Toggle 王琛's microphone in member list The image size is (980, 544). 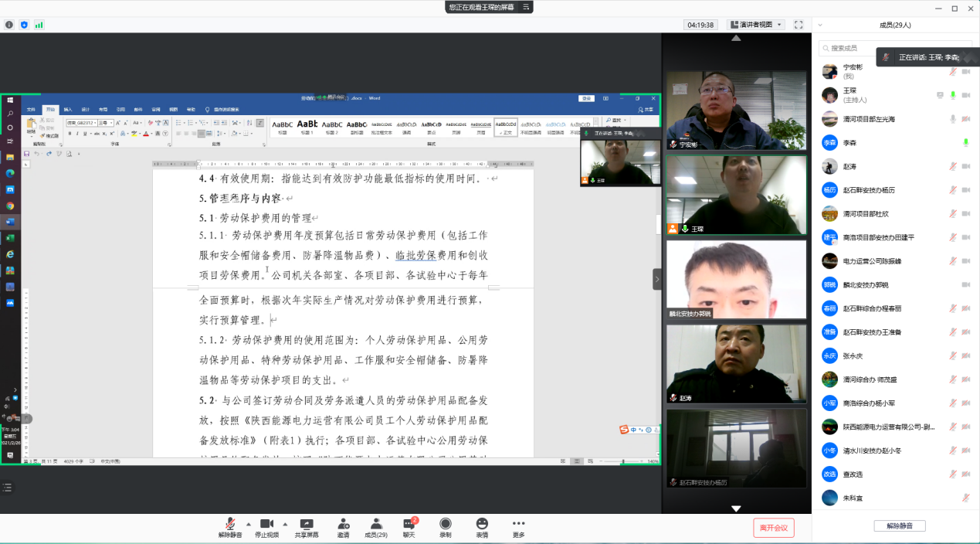point(953,95)
